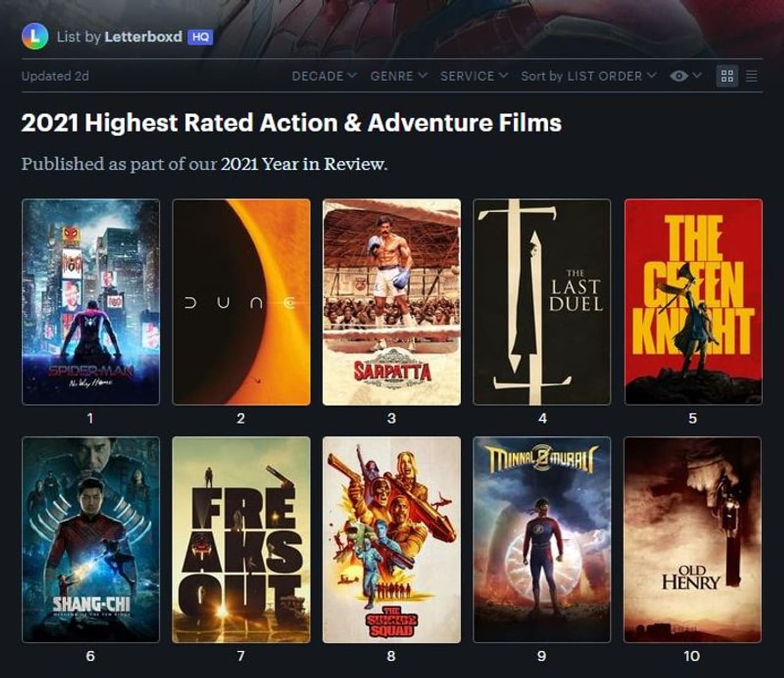Open the Freaks Out poster
Image resolution: width=784 pixels, height=678 pixels.
[241, 539]
